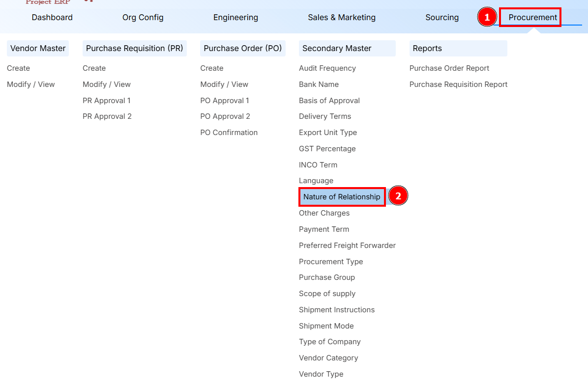Image resolution: width=588 pixels, height=383 pixels.
Task: Open Purchase Requisition Report
Action: [458, 84]
